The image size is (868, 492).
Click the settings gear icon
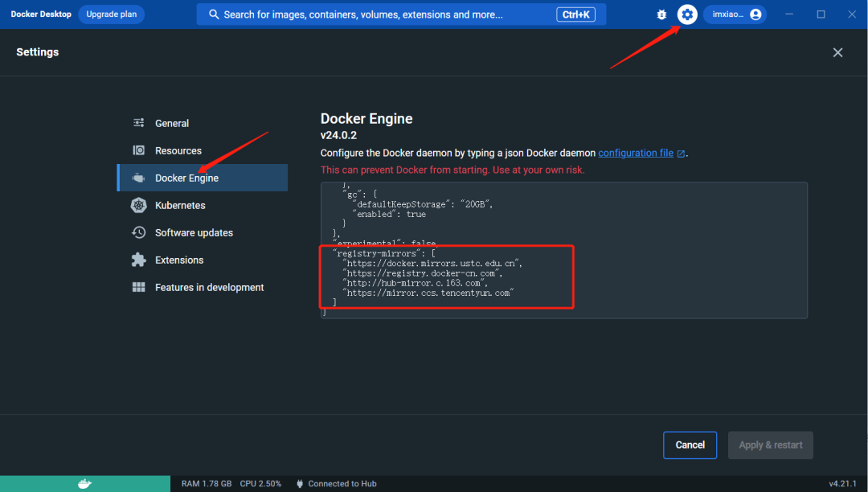(x=687, y=14)
